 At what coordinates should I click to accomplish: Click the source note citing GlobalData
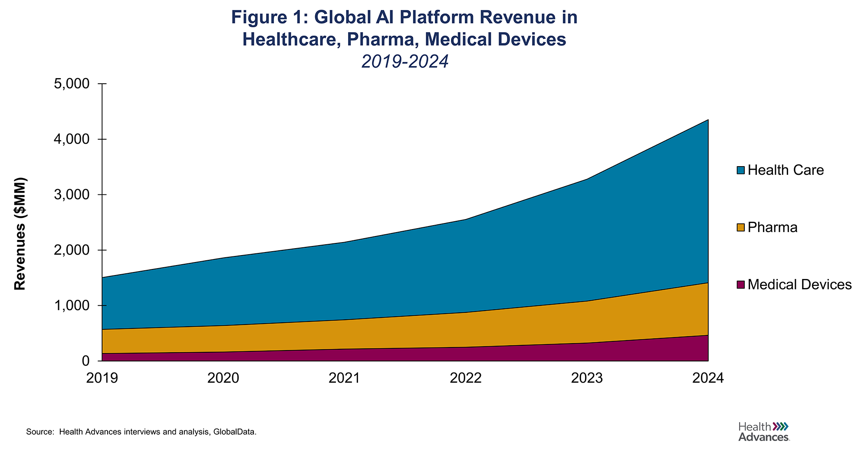pos(141,433)
